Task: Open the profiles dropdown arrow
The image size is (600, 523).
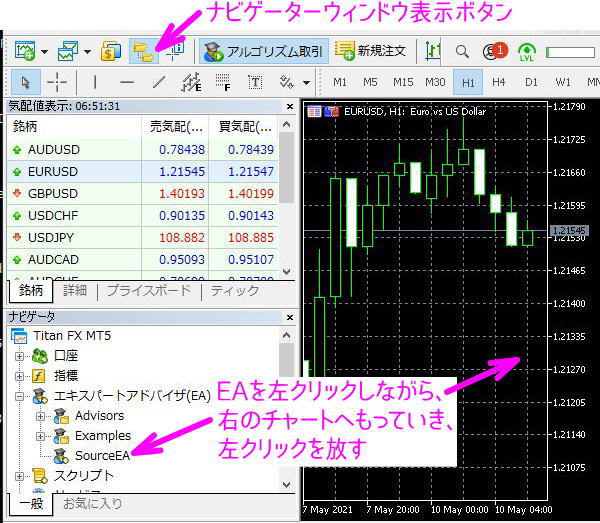Action: point(87,52)
